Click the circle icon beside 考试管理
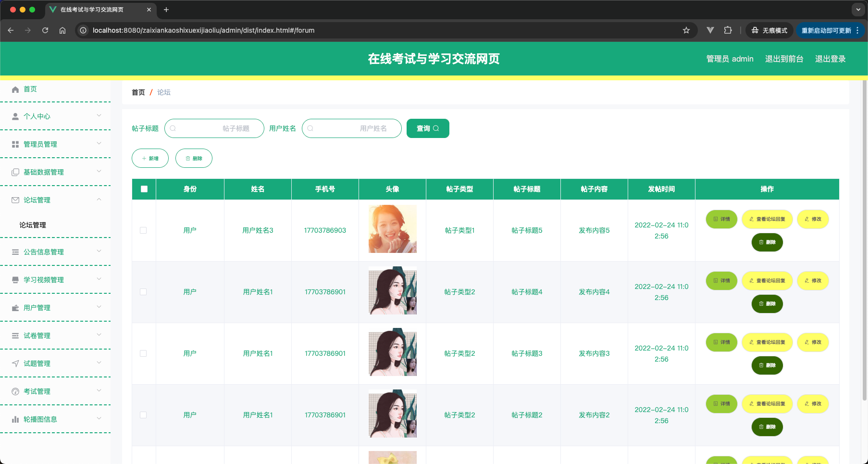Image resolution: width=868 pixels, height=464 pixels. pos(15,391)
